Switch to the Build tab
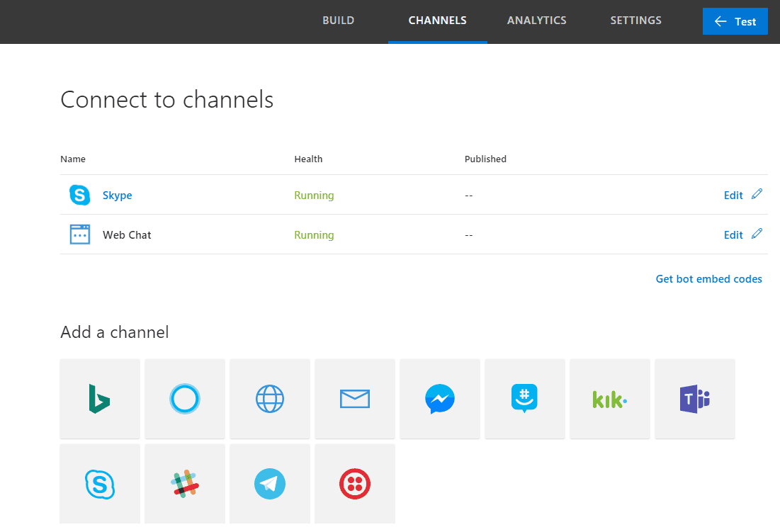The height and width of the screenshot is (532, 780). pos(338,21)
